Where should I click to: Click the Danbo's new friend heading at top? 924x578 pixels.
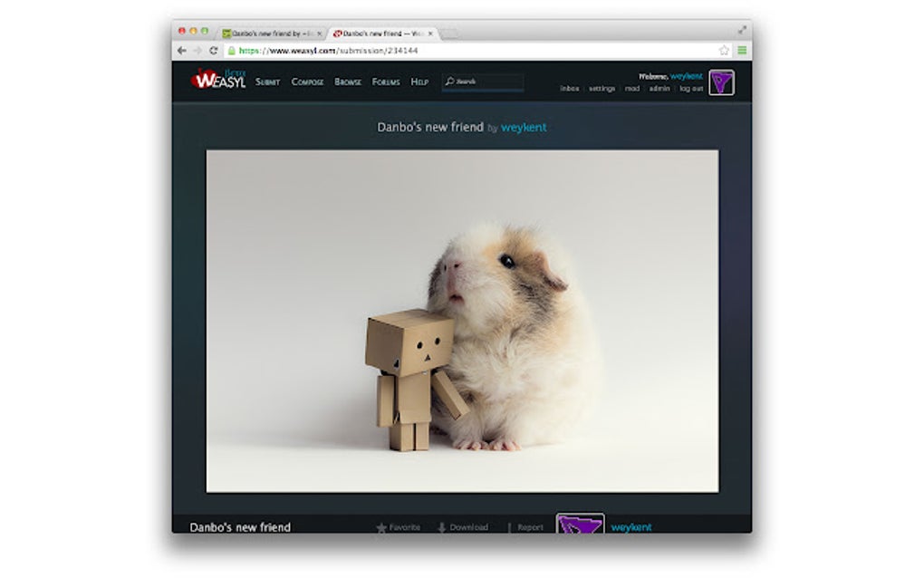click(x=430, y=127)
